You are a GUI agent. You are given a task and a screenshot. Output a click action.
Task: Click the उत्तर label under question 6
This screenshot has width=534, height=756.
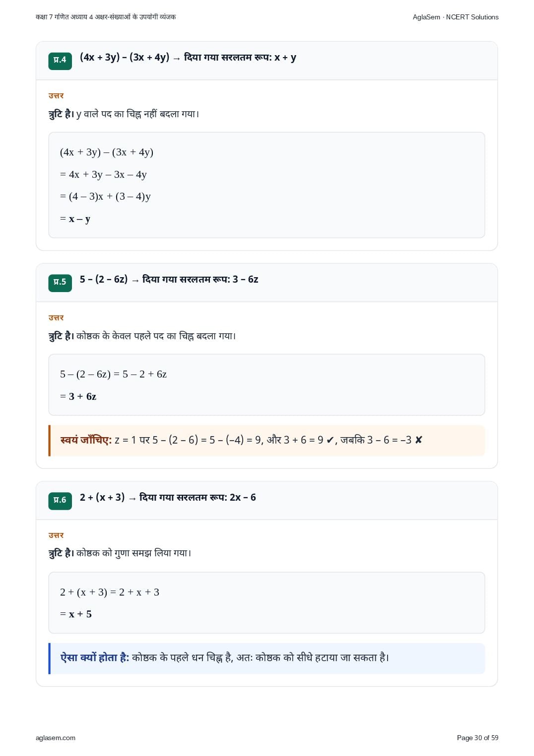[56, 535]
